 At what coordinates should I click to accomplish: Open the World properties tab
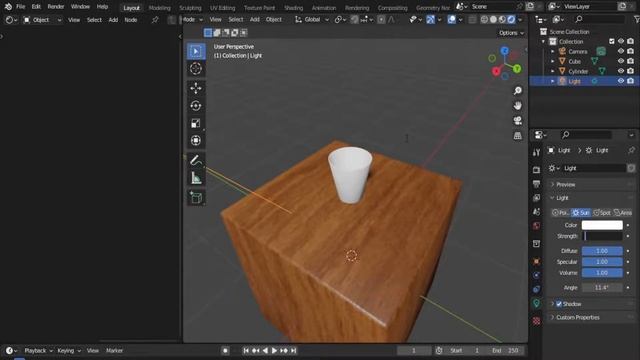[x=536, y=226]
